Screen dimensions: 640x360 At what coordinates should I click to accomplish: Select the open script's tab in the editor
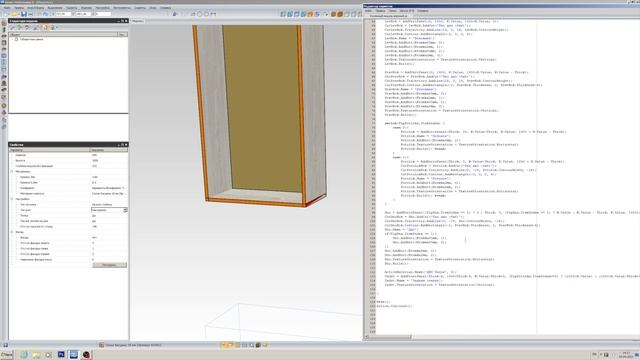pos(388,16)
